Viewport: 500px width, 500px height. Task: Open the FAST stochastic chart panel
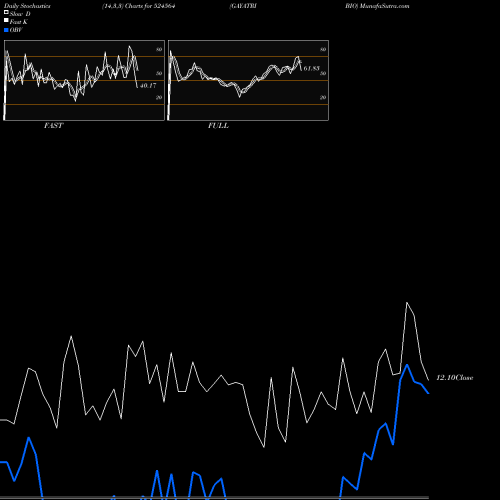(x=84, y=80)
